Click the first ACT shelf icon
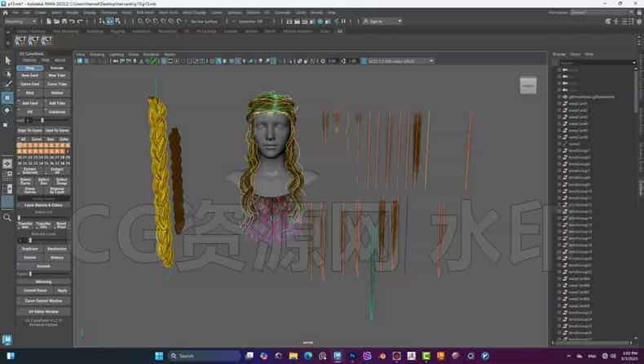 (x=20, y=40)
